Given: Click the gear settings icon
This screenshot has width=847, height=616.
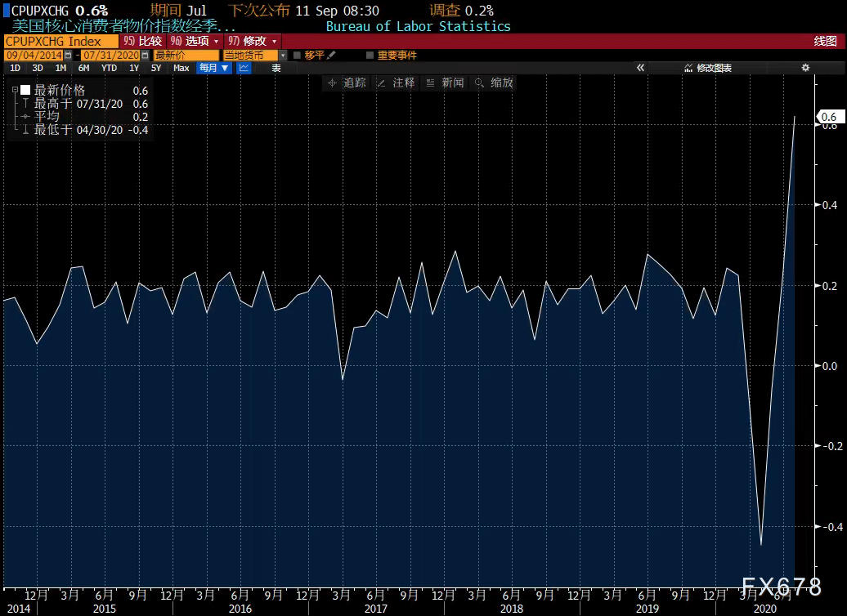Looking at the screenshot, I should coord(805,68).
